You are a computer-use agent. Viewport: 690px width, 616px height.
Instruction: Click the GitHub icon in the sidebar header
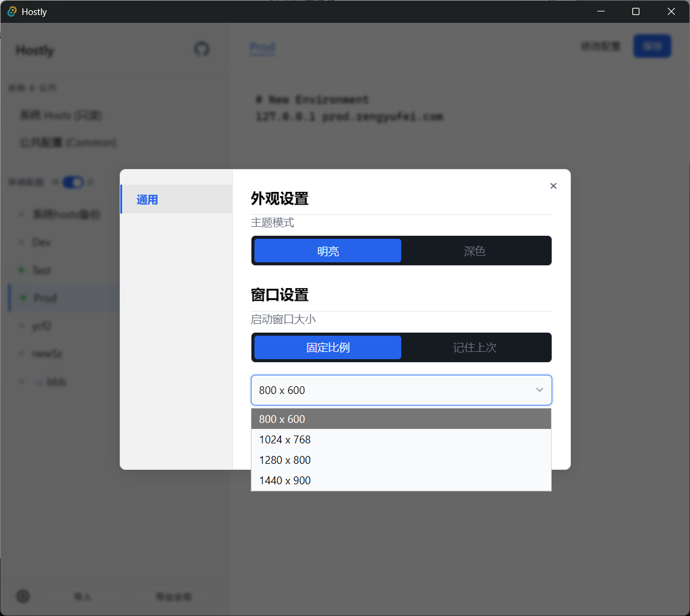pyautogui.click(x=202, y=49)
